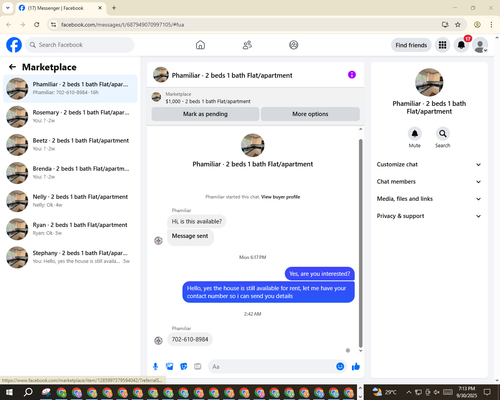Image resolution: width=500 pixels, height=400 pixels.
Task: Click the Mark as pending button
Action: [x=205, y=114]
